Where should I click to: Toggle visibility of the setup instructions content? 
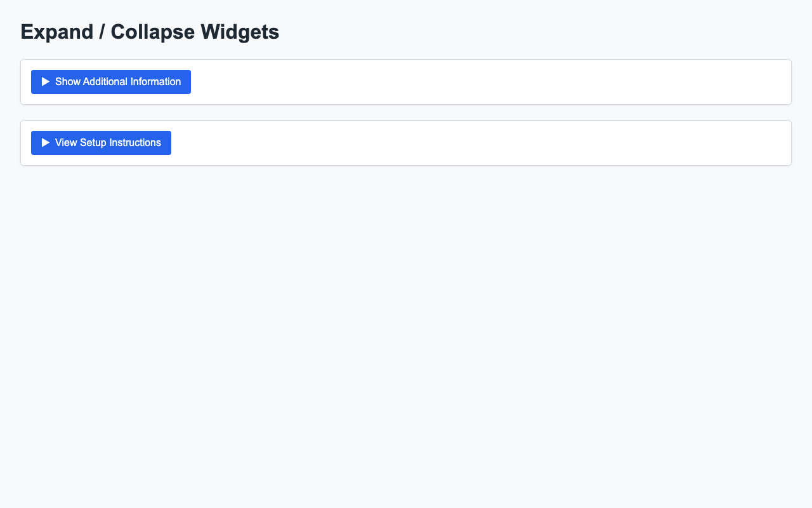[100, 142]
